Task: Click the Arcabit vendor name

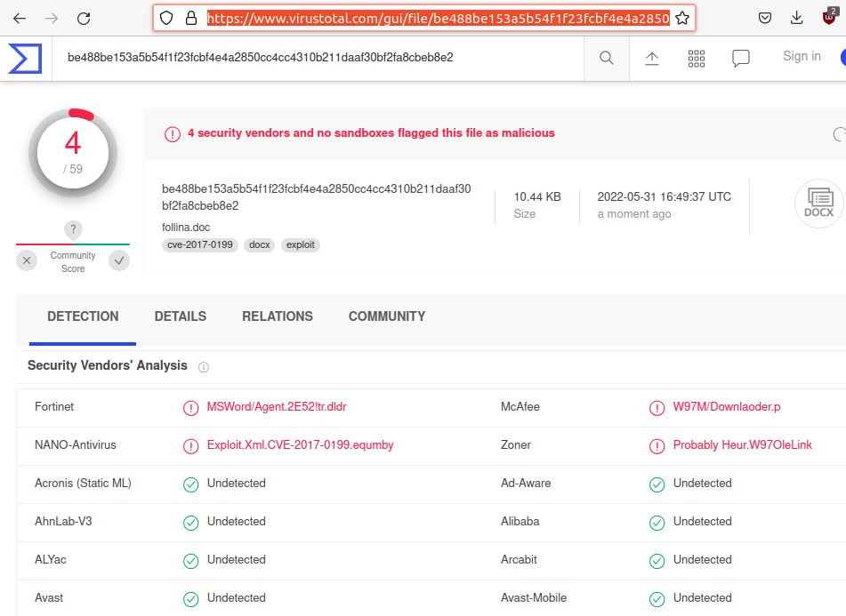Action: (x=519, y=560)
